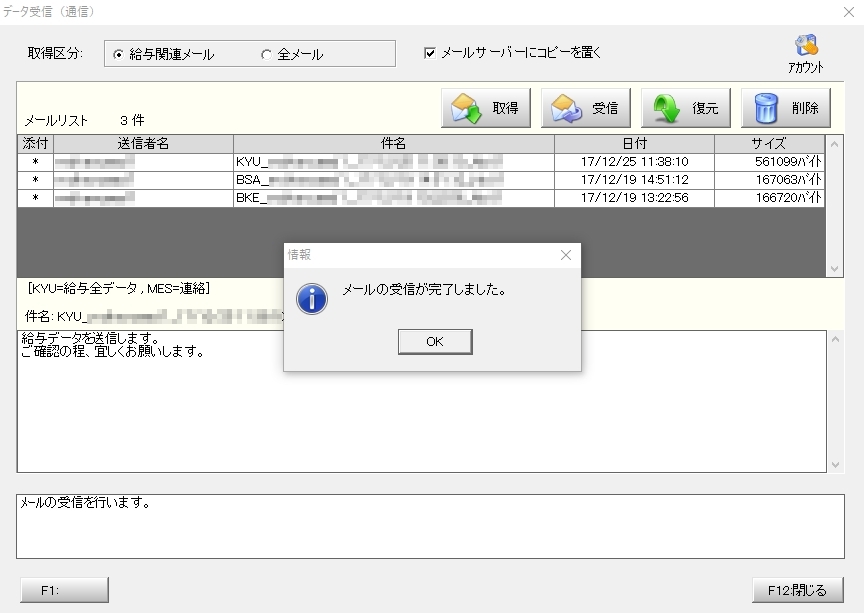
Task: Click date 17/12/19 13:22:56 cell
Action: pyautogui.click(x=634, y=198)
